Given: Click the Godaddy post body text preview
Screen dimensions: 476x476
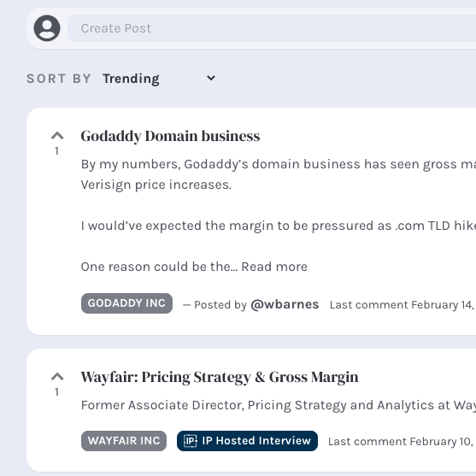Looking at the screenshot, I should (x=279, y=215).
